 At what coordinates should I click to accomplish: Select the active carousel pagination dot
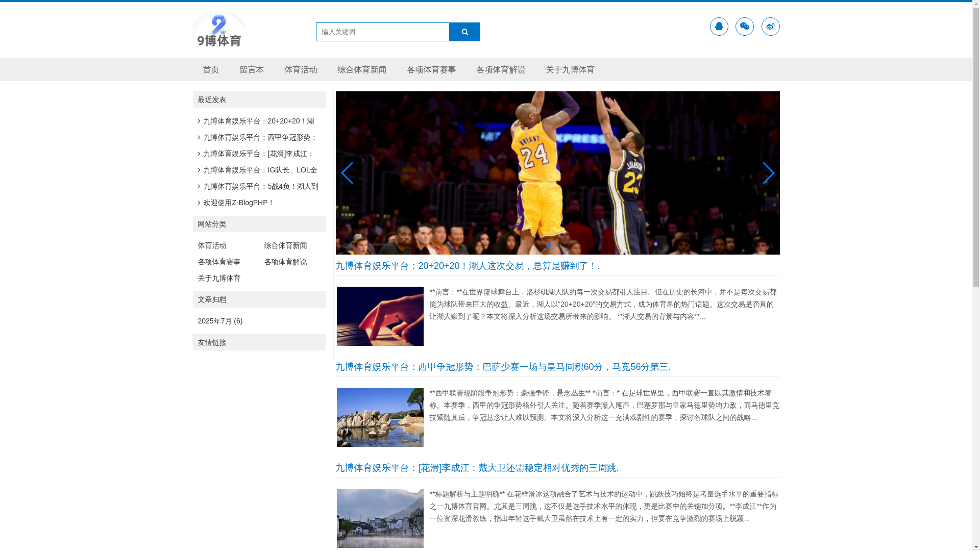click(x=549, y=245)
